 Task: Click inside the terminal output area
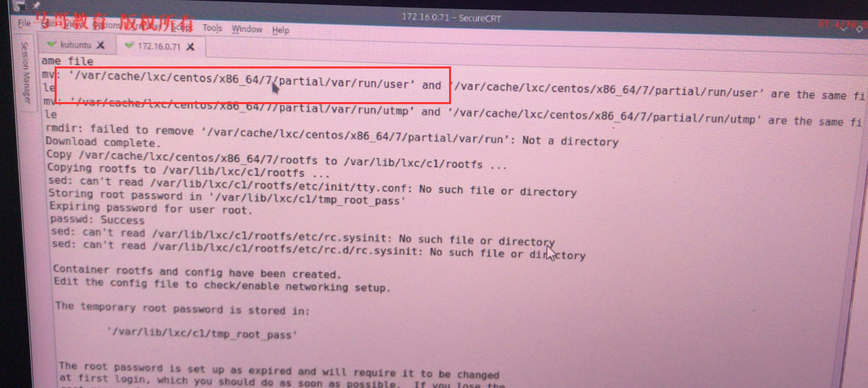click(448, 224)
